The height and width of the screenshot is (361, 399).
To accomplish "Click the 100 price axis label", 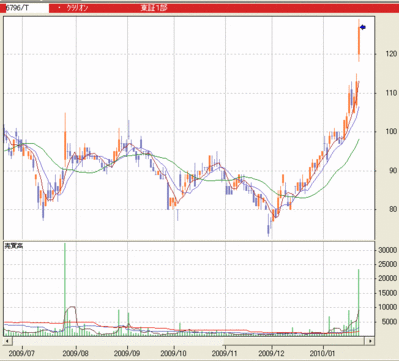I will coord(390,131).
